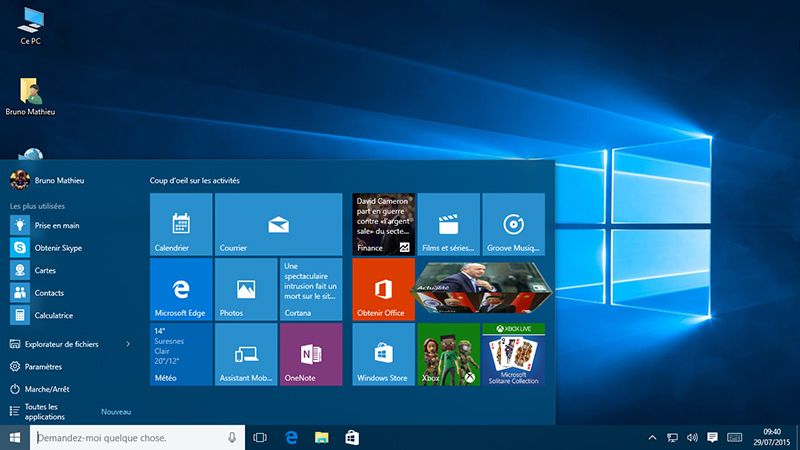800x450 pixels.
Task: Open the Courrier mail tile
Action: (x=278, y=225)
